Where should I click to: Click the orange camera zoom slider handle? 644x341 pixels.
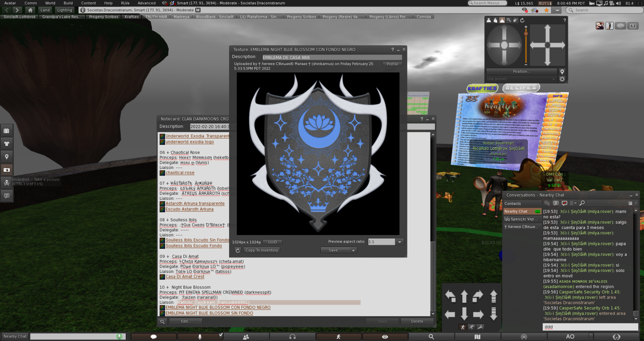tap(526, 34)
